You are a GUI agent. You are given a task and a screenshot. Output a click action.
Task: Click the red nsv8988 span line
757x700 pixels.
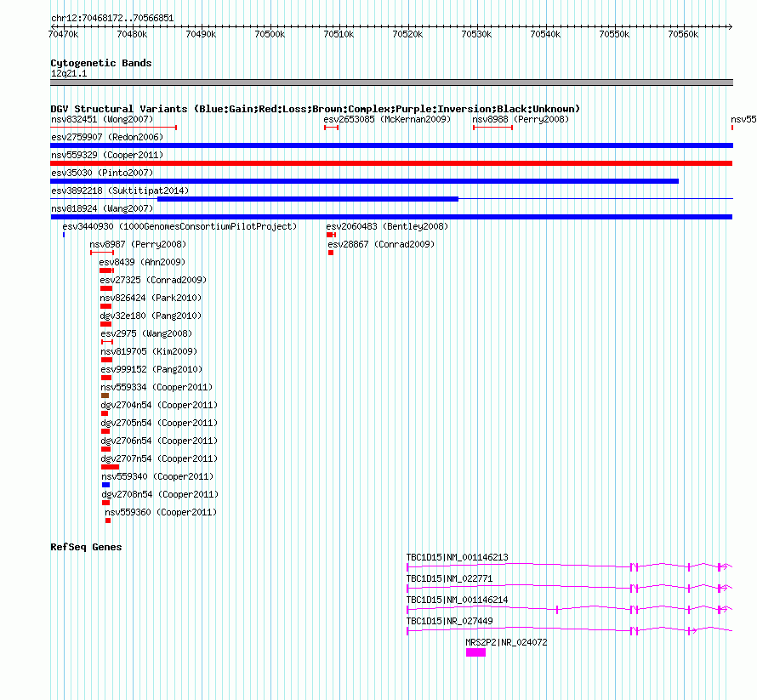493,128
